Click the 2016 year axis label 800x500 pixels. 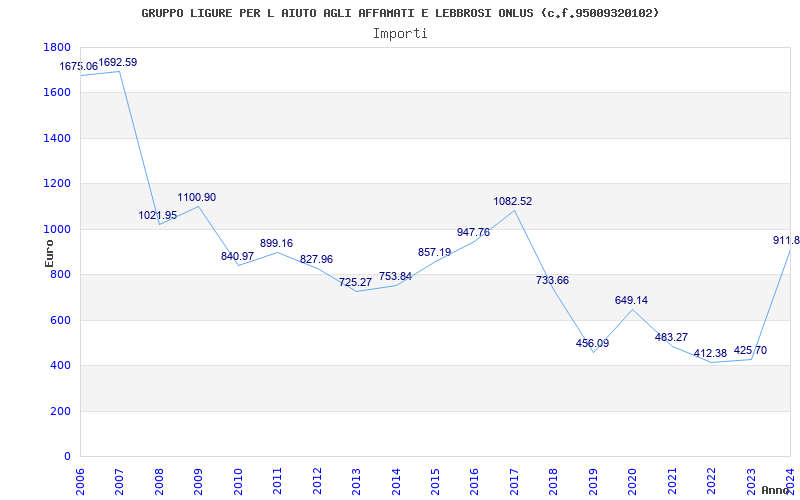[x=474, y=482]
